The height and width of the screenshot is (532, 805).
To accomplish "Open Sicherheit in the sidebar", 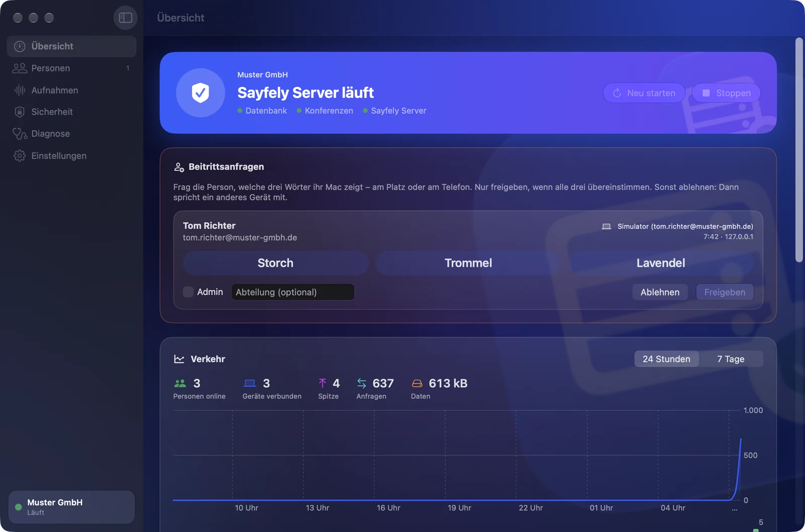I will click(x=71, y=112).
